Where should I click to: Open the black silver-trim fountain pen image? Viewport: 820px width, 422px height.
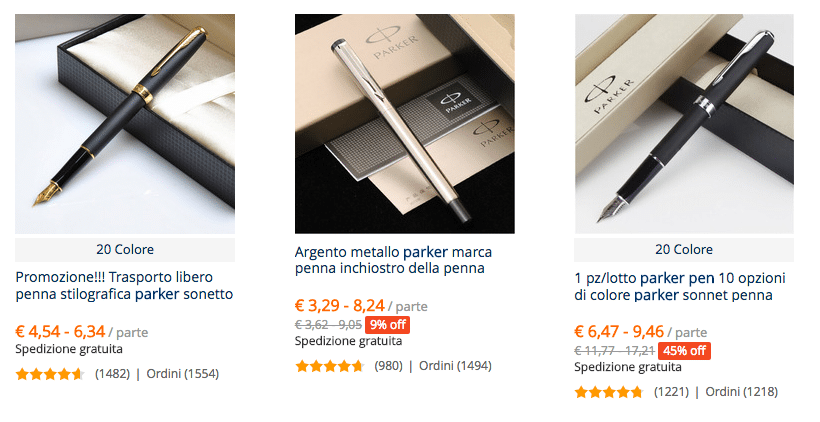pos(684,124)
